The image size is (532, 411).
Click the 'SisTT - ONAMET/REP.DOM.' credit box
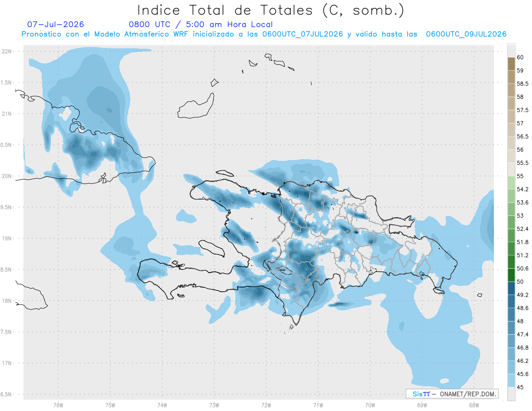pyautogui.click(x=452, y=394)
